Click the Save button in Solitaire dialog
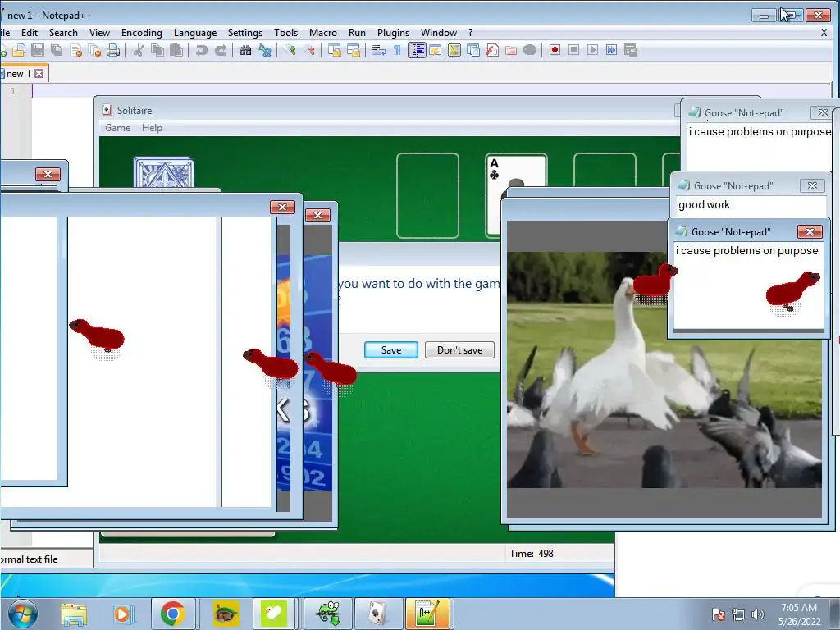 pos(391,349)
